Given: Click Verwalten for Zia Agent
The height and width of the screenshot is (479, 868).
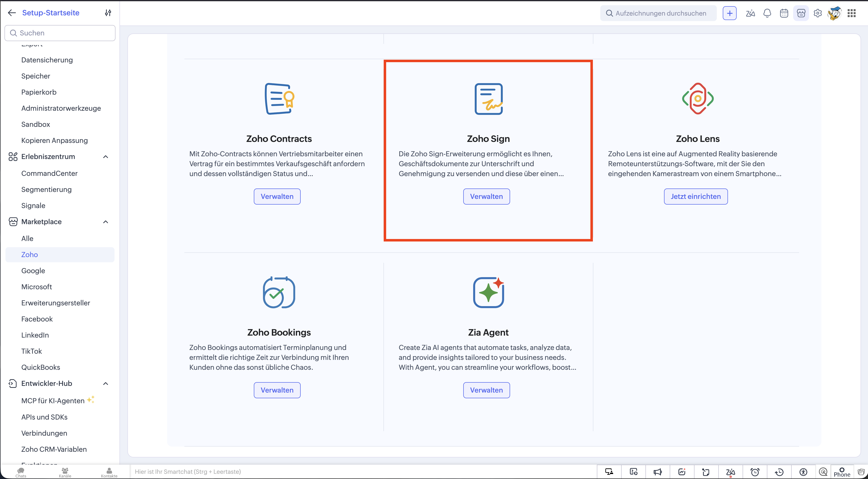Looking at the screenshot, I should point(486,390).
